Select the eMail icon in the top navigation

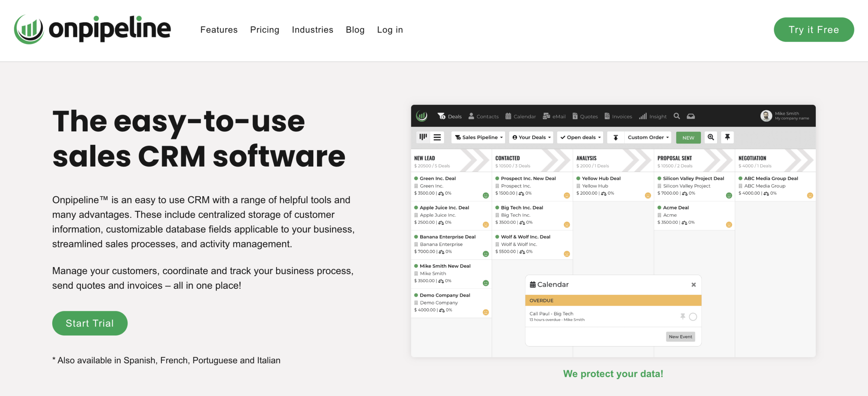pyautogui.click(x=554, y=116)
